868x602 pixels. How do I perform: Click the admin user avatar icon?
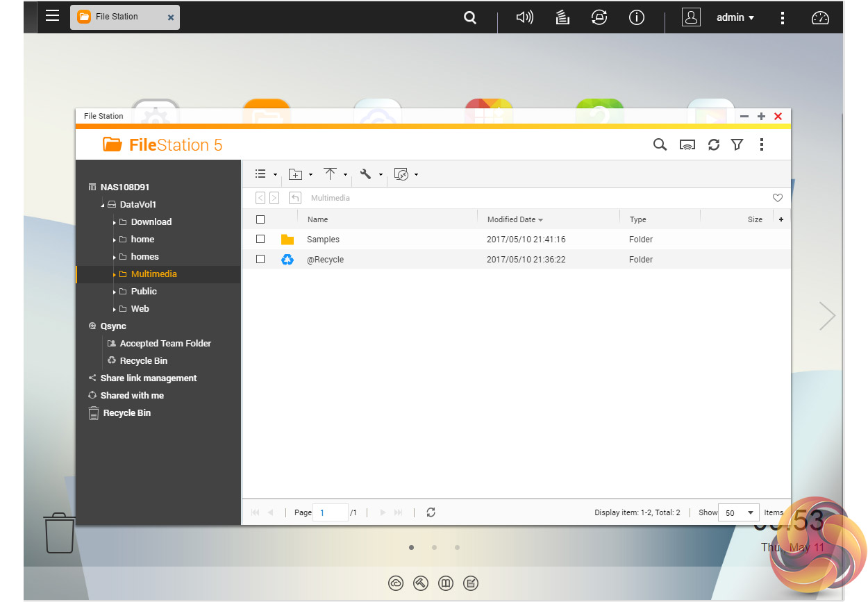pos(691,17)
